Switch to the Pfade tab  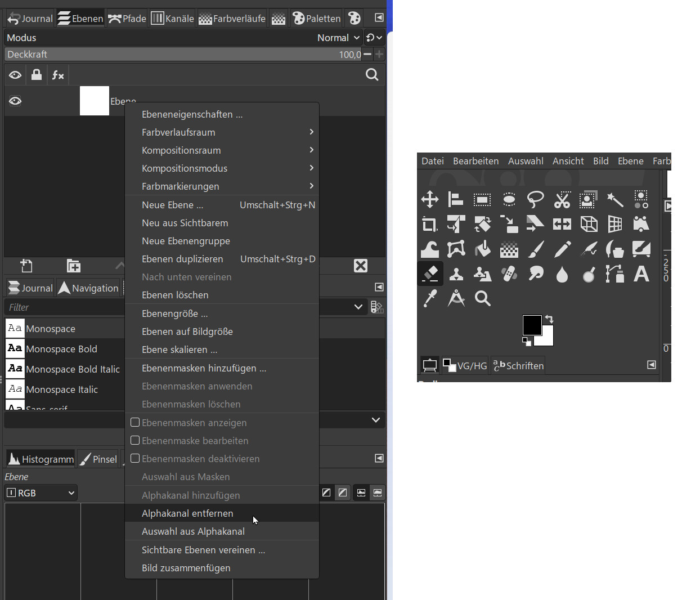[127, 19]
